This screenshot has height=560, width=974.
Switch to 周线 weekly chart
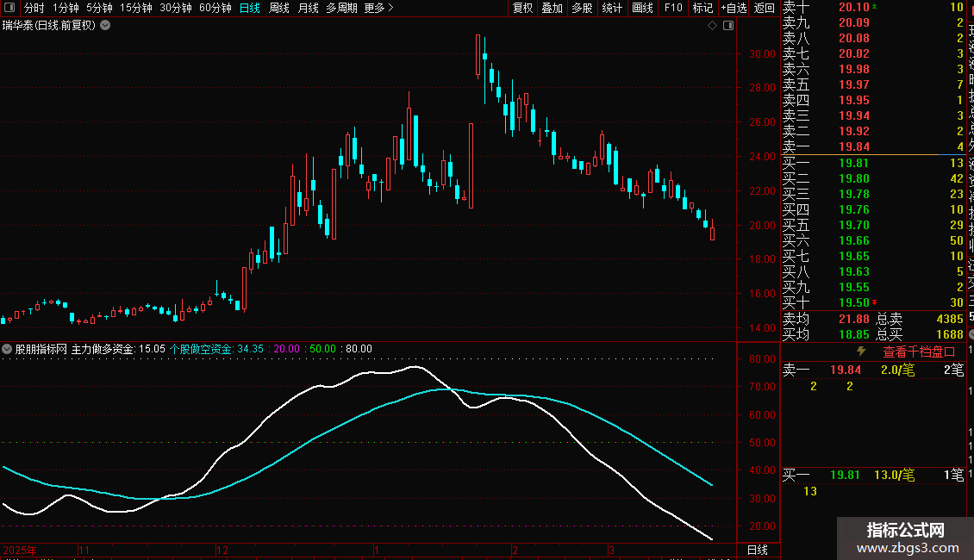[x=279, y=8]
